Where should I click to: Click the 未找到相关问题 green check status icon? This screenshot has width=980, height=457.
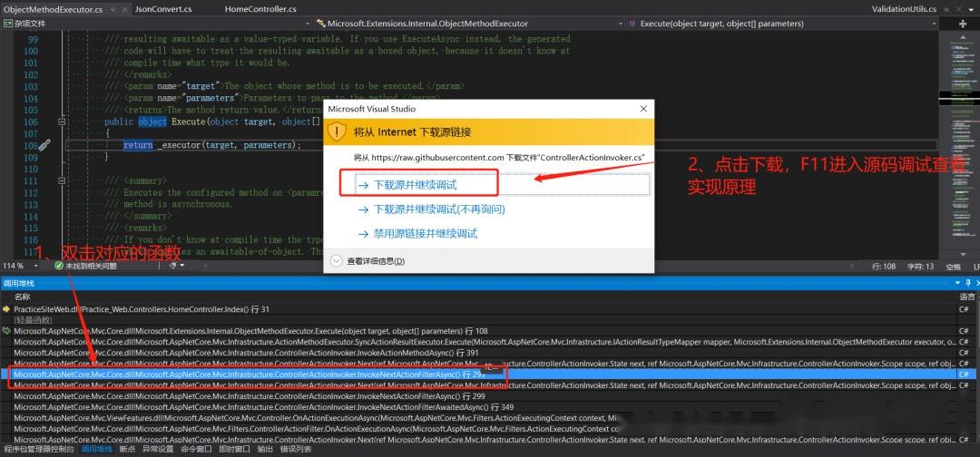tap(59, 267)
